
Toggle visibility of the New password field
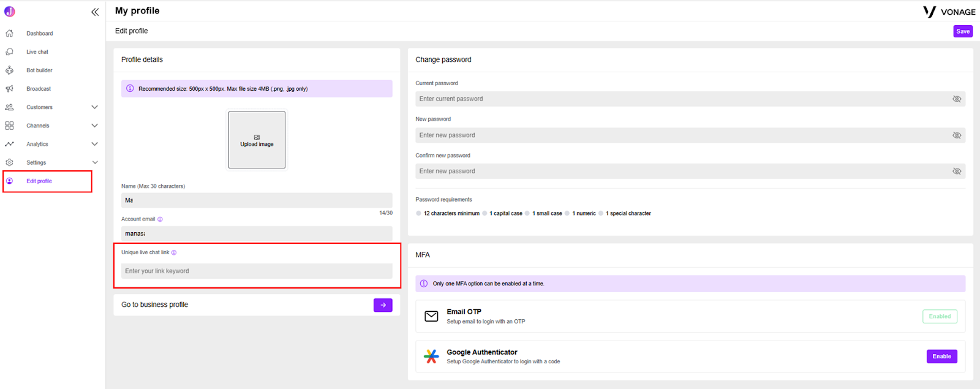(957, 135)
